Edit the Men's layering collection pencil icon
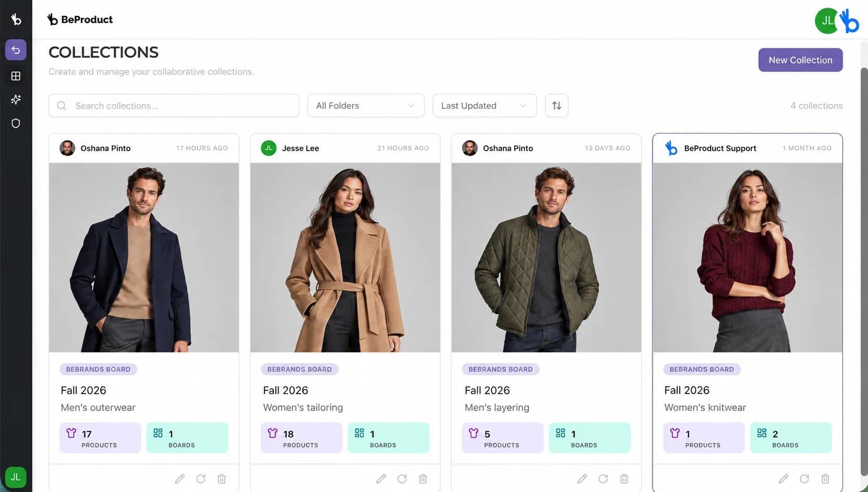The image size is (868, 492). pyautogui.click(x=582, y=478)
